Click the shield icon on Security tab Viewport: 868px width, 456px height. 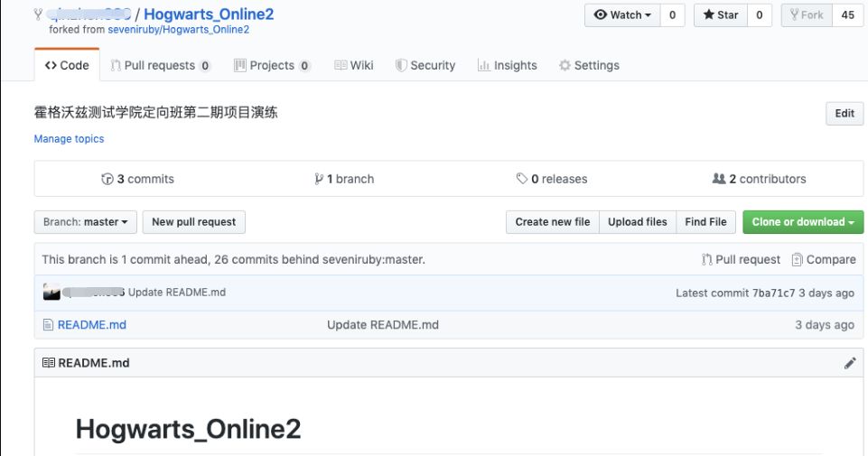tap(401, 65)
